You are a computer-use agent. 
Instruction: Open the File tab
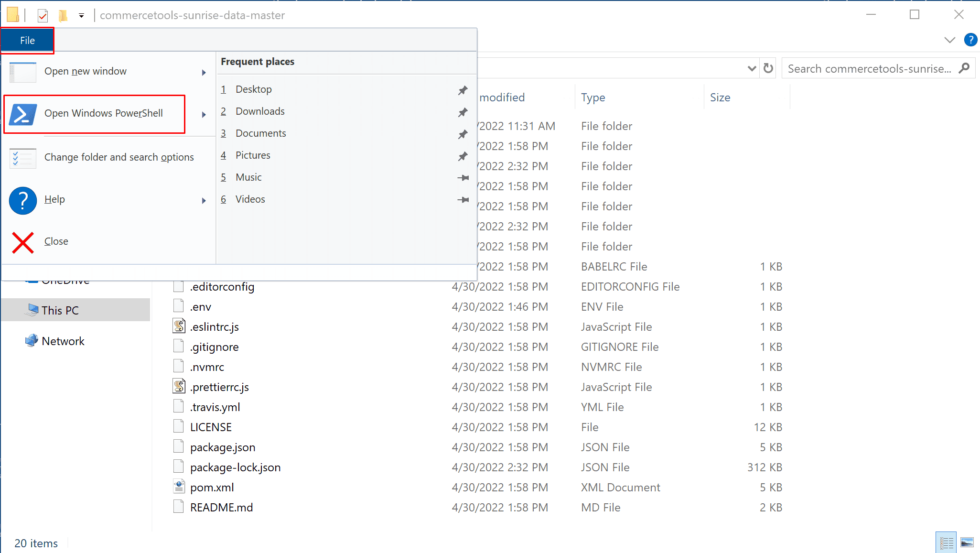tap(27, 41)
